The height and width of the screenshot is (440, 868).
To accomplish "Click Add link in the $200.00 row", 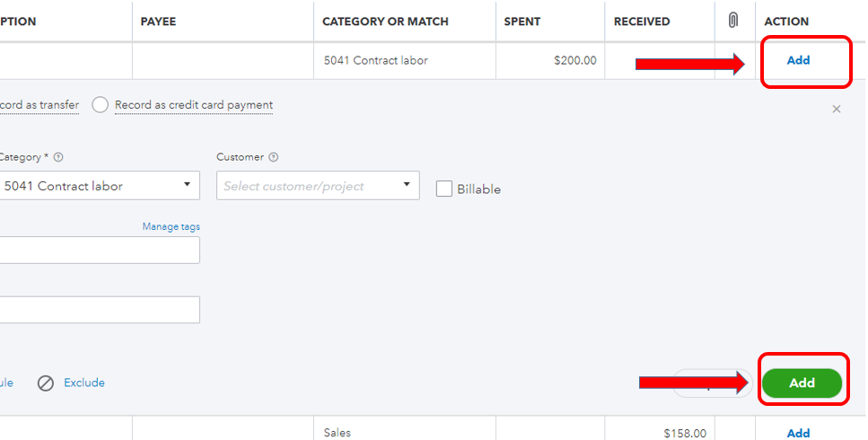I will [798, 60].
